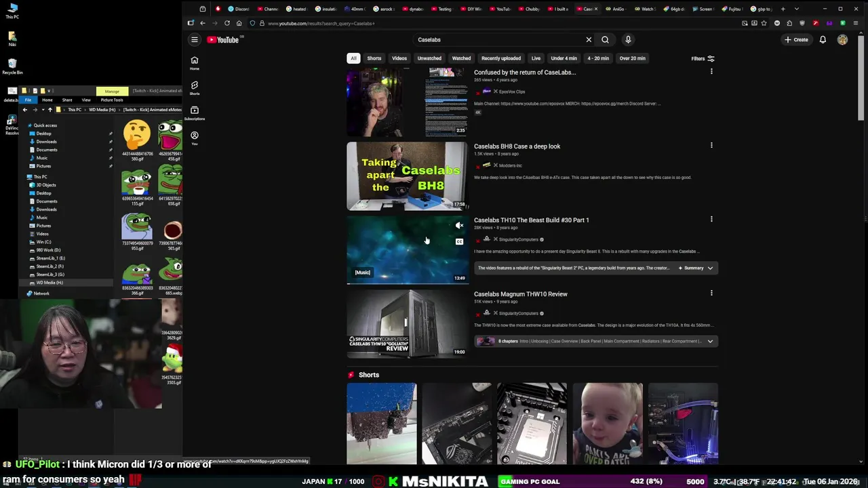Clear the Caselabs search query
The image size is (868, 488).
(589, 39)
